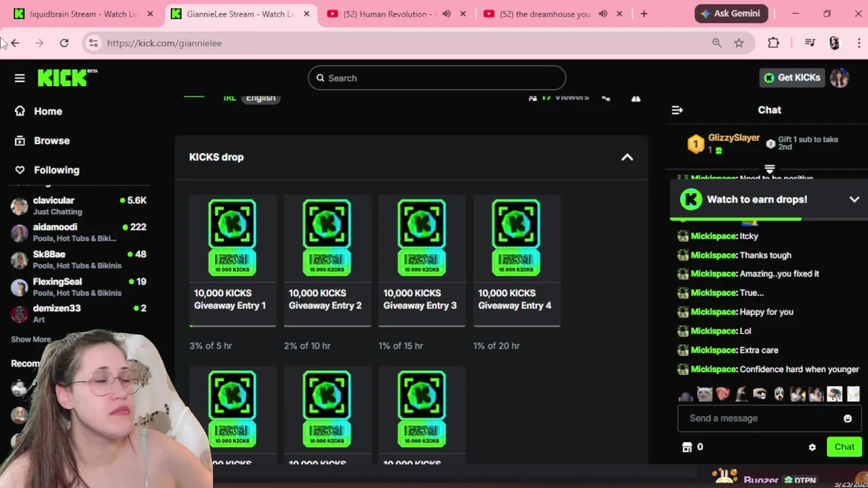Image resolution: width=868 pixels, height=488 pixels.
Task: Open Sk8Bae channel in sidebar
Action: point(79,260)
